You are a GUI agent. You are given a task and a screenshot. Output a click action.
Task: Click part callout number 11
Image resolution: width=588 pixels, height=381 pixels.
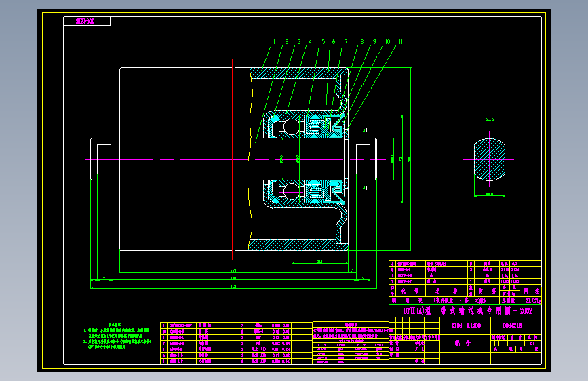point(400,42)
